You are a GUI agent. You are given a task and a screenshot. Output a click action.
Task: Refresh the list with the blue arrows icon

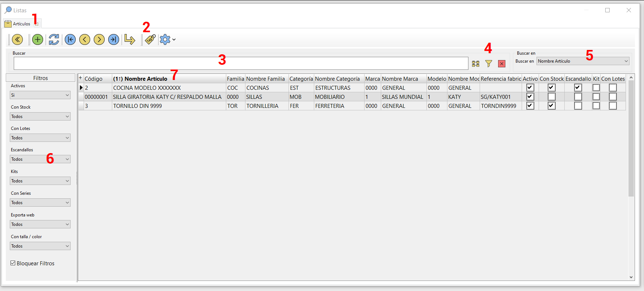click(x=54, y=39)
